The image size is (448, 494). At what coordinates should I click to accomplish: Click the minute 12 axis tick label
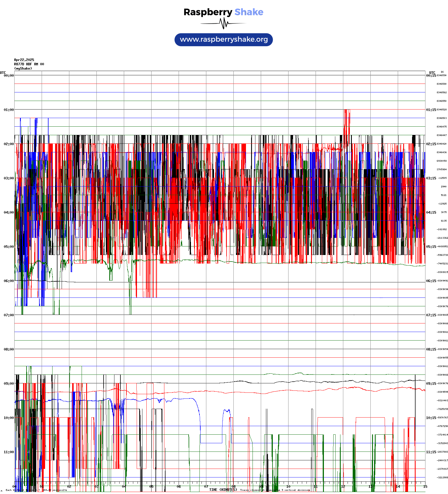click(x=343, y=487)
